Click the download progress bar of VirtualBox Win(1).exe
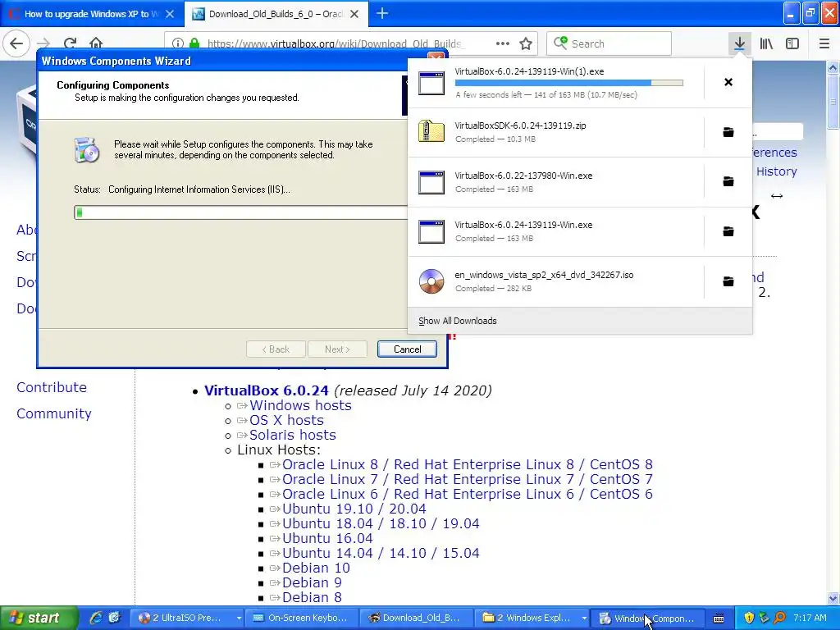Viewport: 840px width, 630px height. pyautogui.click(x=569, y=83)
